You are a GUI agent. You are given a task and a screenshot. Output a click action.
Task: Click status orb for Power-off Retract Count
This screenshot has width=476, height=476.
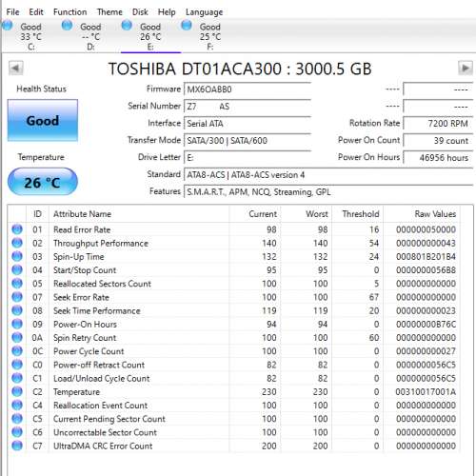(17, 365)
